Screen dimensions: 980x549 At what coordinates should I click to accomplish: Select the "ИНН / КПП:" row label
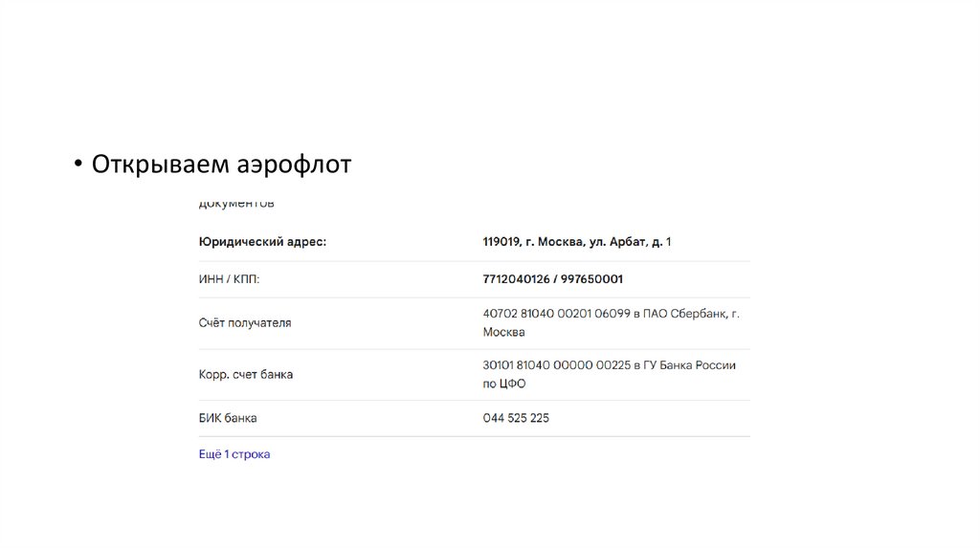click(229, 278)
